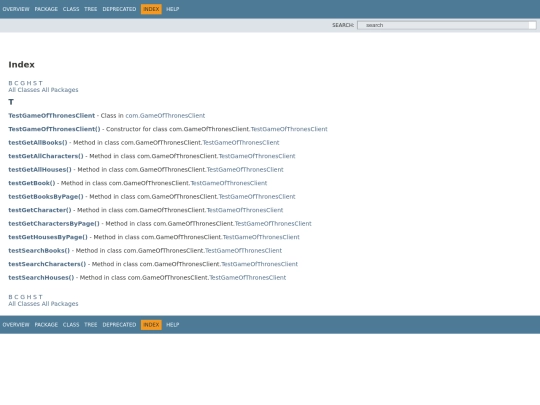Image resolution: width=540 pixels, height=405 pixels.
Task: Open the testSearchCharacters() method entry
Action: tap(47, 264)
